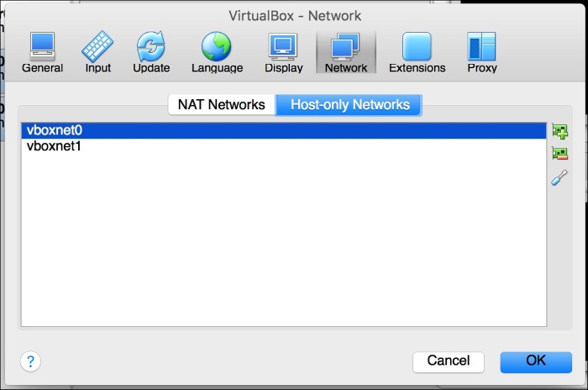
Task: Open the Proxy preferences section
Action: (x=482, y=53)
